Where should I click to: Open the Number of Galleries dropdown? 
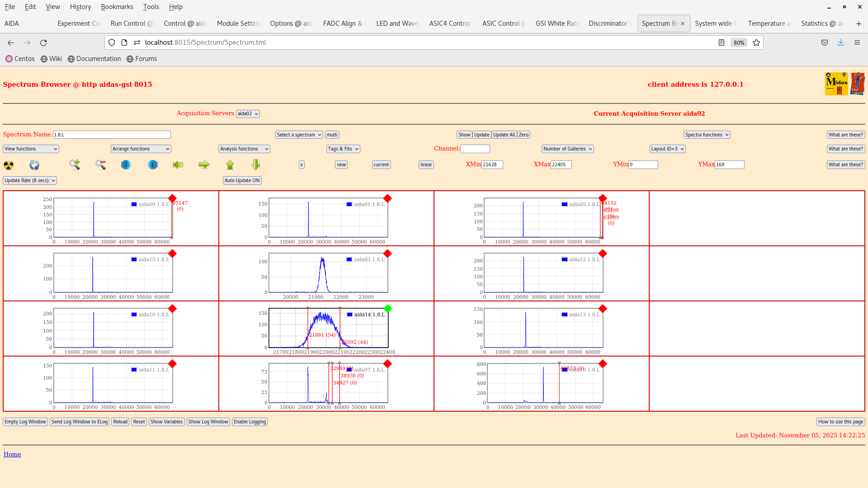(567, 149)
